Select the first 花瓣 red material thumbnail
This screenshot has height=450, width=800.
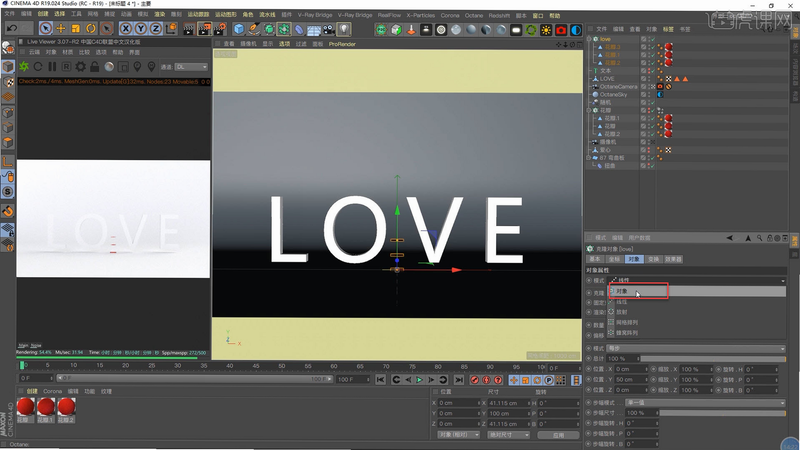pos(26,407)
